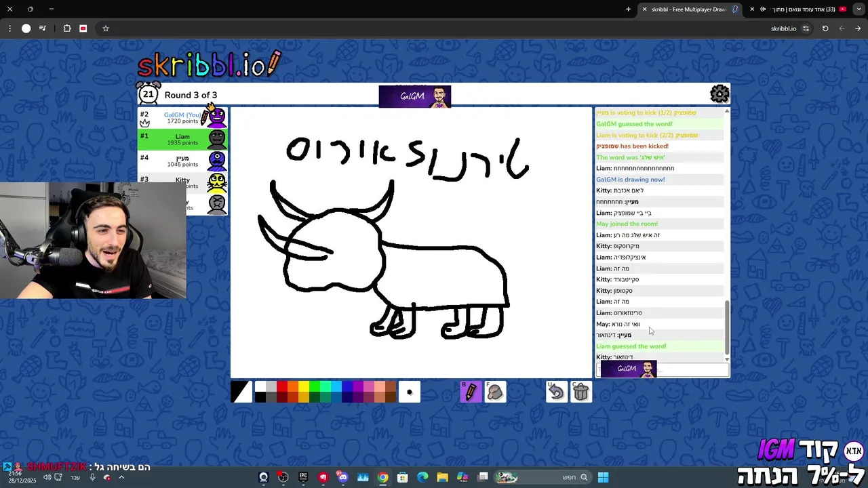868x488 pixels.
Task: Select the pencil brush tool
Action: (x=471, y=392)
